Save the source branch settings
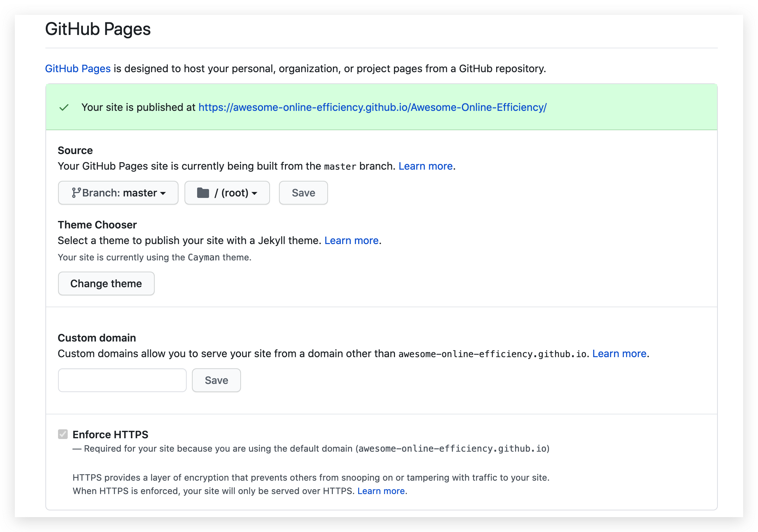Screen dimensions: 758x532 pos(303,193)
